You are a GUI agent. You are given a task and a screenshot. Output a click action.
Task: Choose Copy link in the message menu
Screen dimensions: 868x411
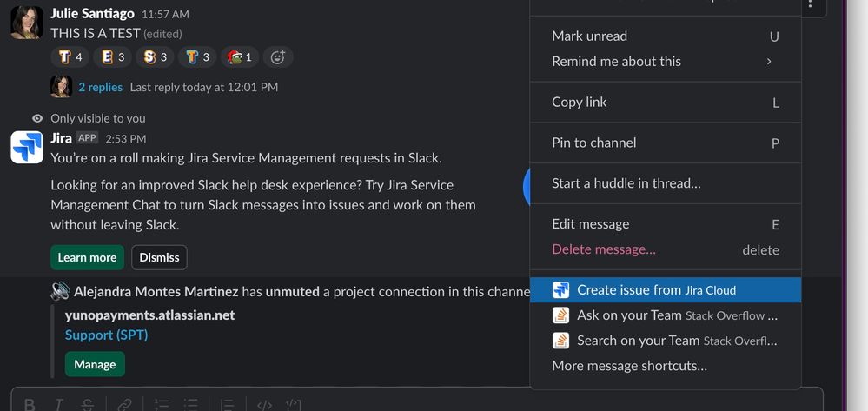(x=666, y=102)
